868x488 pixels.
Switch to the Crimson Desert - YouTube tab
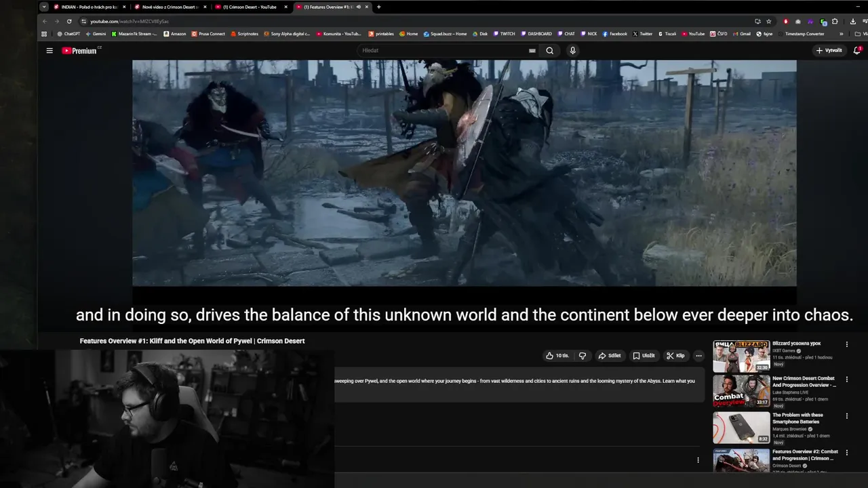click(250, 7)
